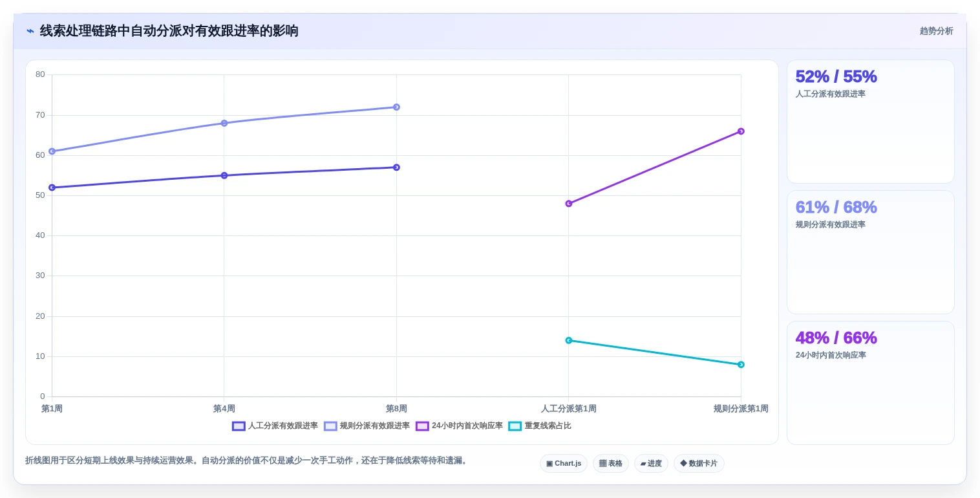
Task: Click the description paragraph starting with 折线图用于区分
Action: coord(247,460)
